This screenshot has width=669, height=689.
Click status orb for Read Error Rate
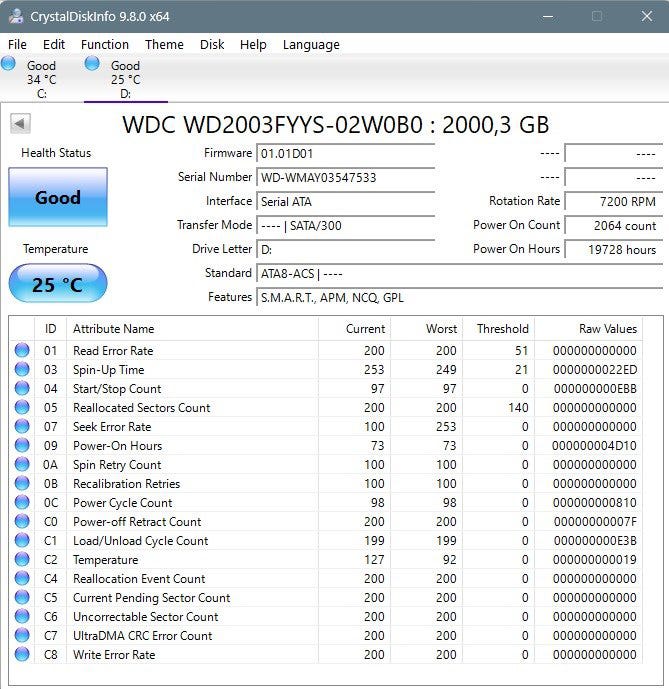[x=22, y=350]
